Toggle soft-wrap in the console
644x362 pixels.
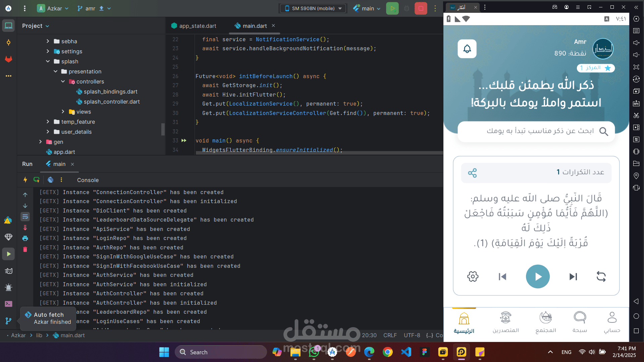[x=25, y=217]
